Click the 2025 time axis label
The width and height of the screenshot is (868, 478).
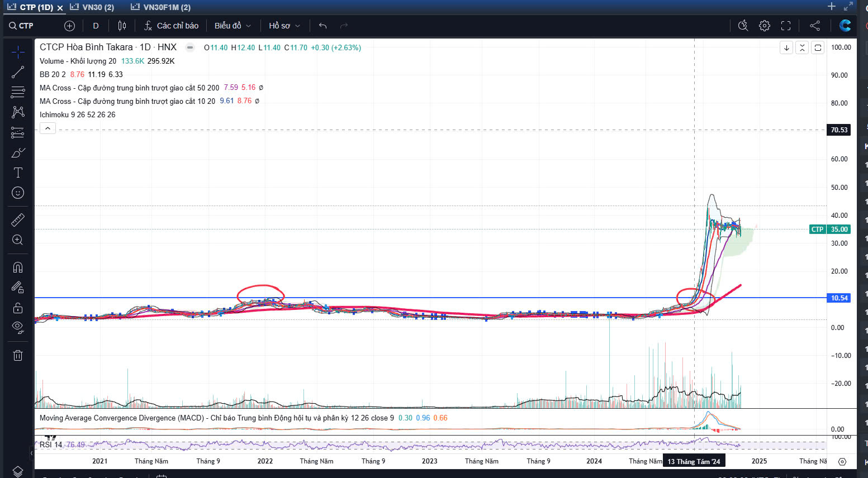click(x=759, y=461)
